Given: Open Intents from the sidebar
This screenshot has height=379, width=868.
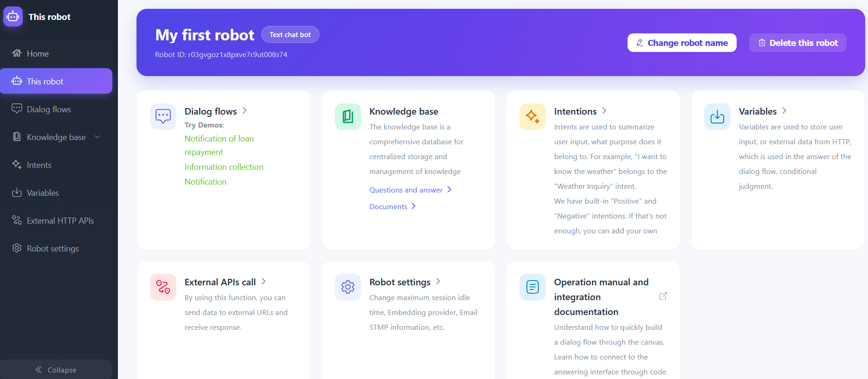Looking at the screenshot, I should (x=56, y=165).
